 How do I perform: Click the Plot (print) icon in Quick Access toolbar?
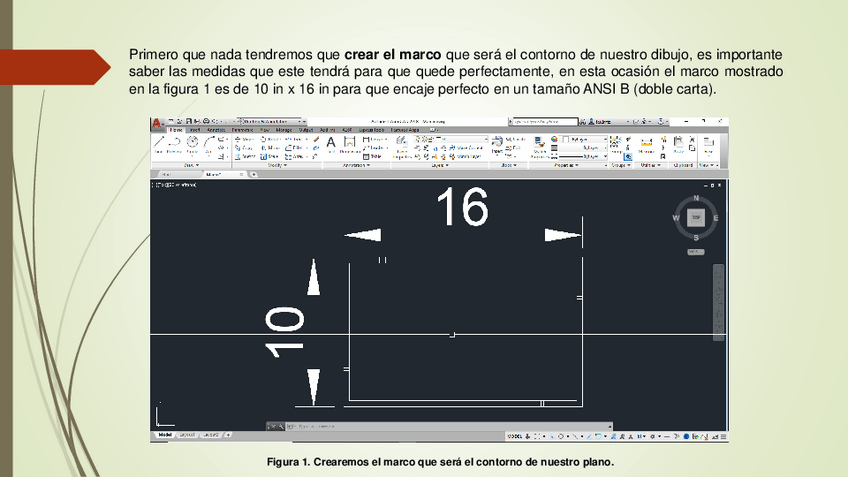pos(206,122)
